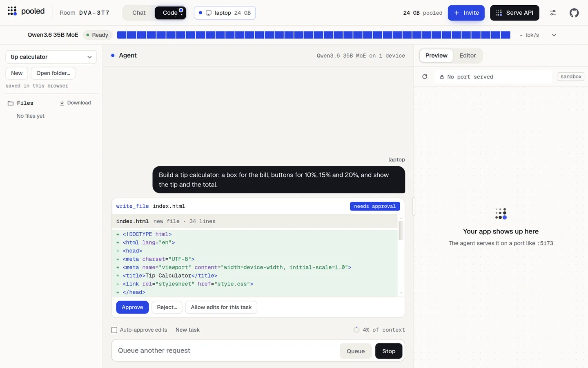
Task: Expand the tok/s stats chevron
Action: (554, 35)
